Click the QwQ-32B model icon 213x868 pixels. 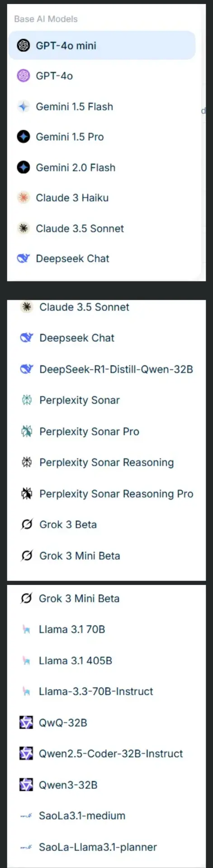point(26,722)
